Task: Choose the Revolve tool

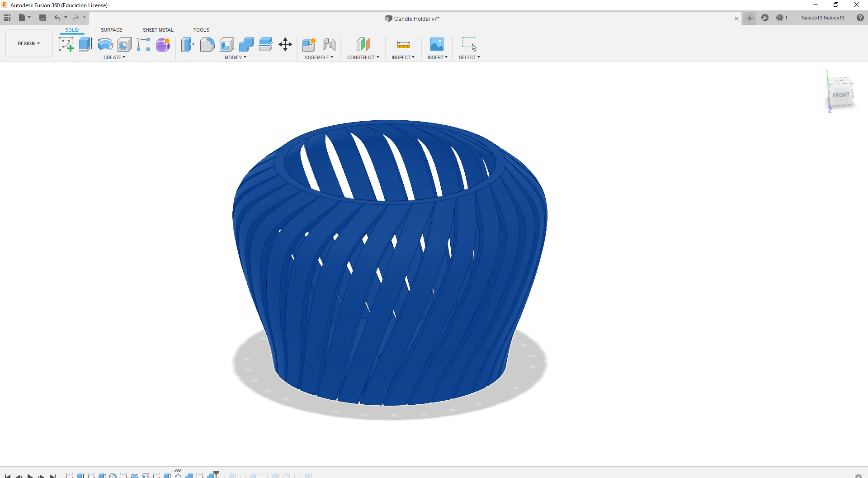Action: click(x=105, y=44)
